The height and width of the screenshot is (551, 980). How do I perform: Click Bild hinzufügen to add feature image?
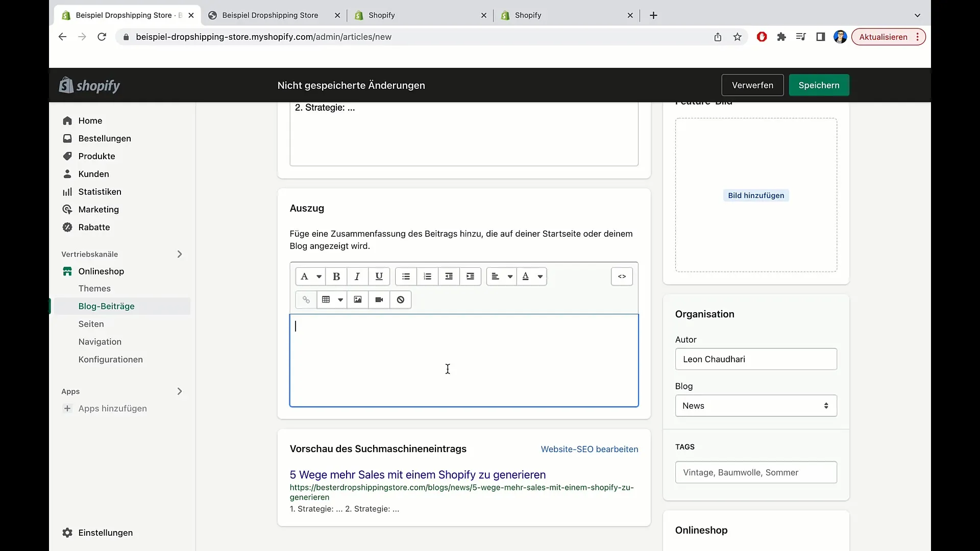[x=756, y=195]
